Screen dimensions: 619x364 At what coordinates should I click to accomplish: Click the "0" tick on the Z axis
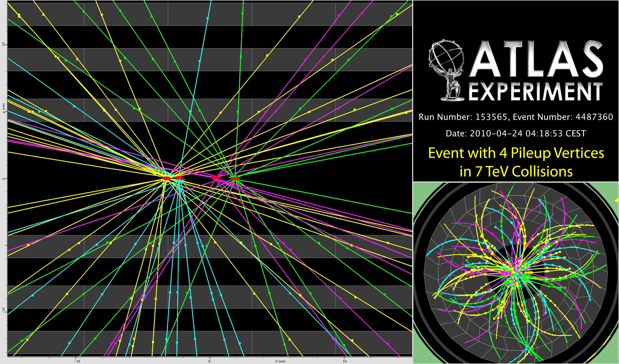point(209,361)
